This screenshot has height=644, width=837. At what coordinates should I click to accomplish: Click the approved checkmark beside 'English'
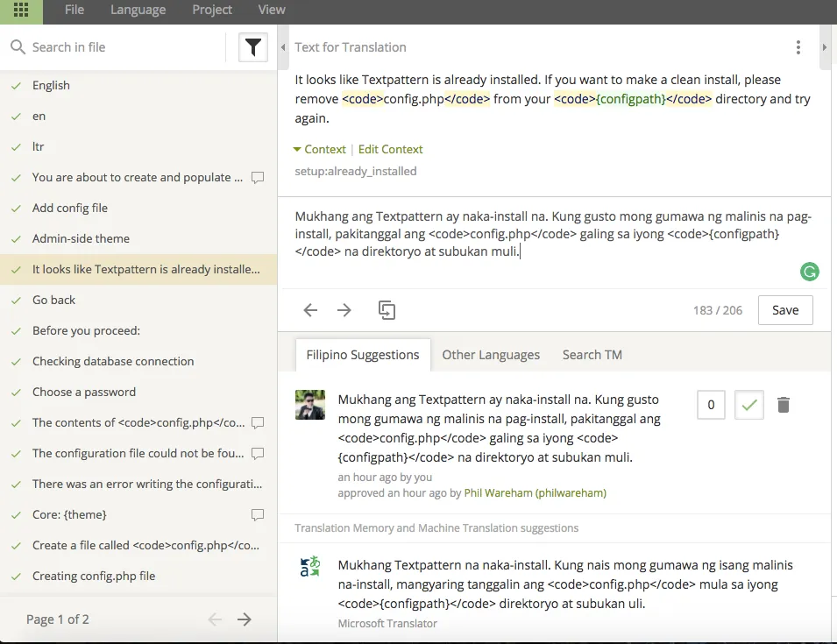17,86
